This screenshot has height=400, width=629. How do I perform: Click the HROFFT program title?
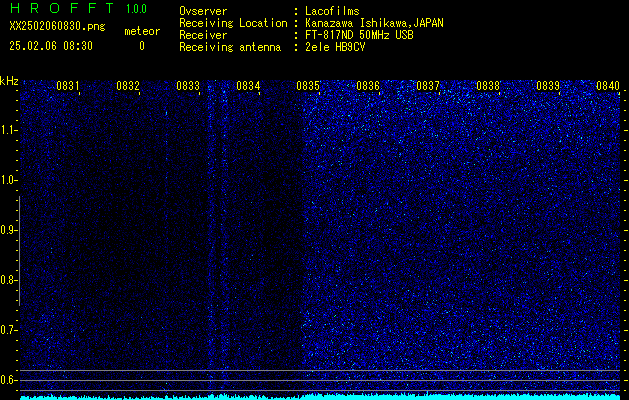[62, 8]
